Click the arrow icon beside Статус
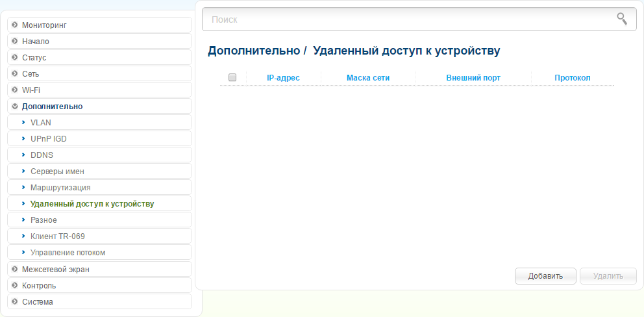The width and height of the screenshot is (644, 317). pyautogui.click(x=14, y=57)
